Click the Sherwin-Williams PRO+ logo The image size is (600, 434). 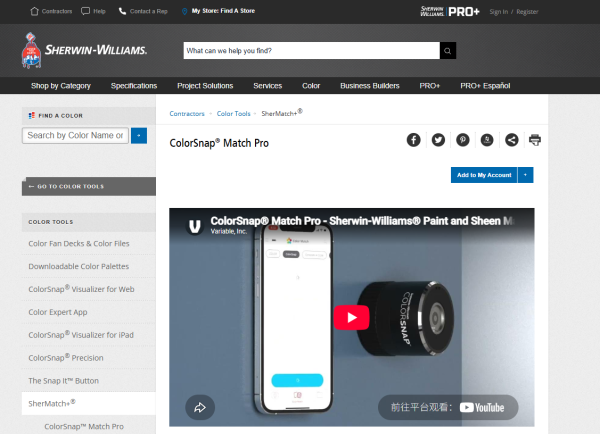[450, 11]
